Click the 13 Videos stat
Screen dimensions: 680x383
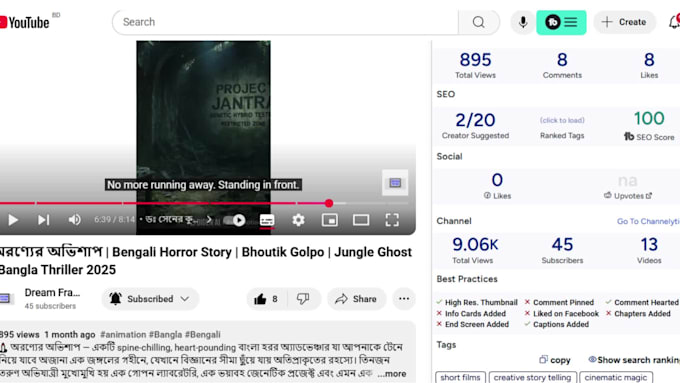point(649,250)
